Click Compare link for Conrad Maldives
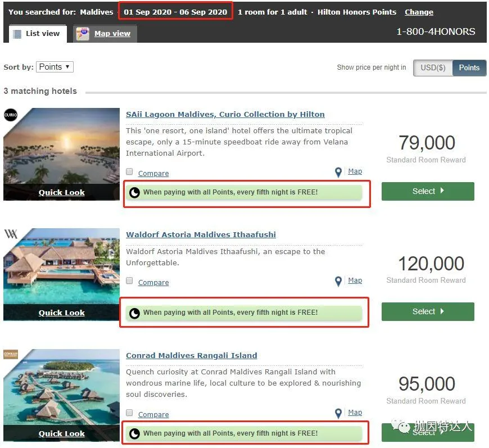The image size is (489, 448). coord(153,415)
